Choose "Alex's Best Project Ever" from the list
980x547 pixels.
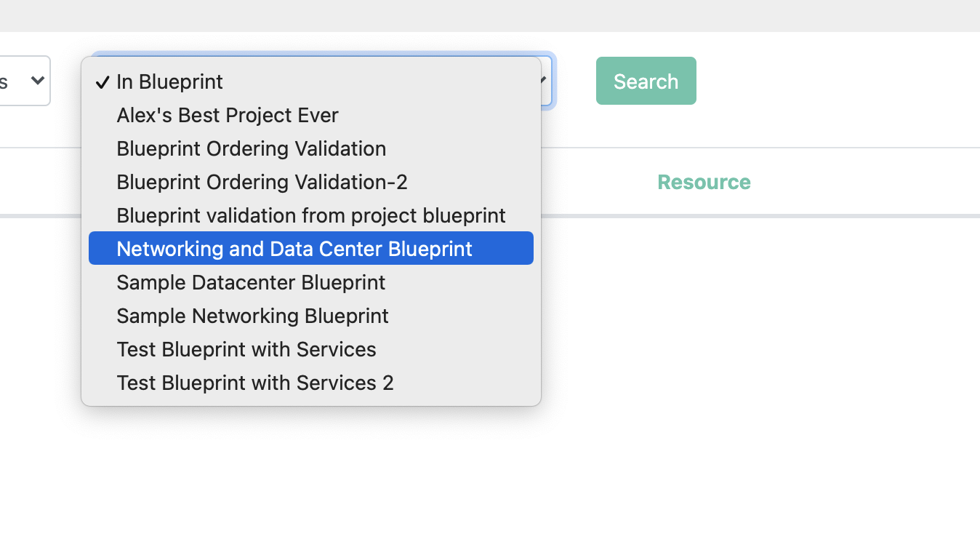228,115
